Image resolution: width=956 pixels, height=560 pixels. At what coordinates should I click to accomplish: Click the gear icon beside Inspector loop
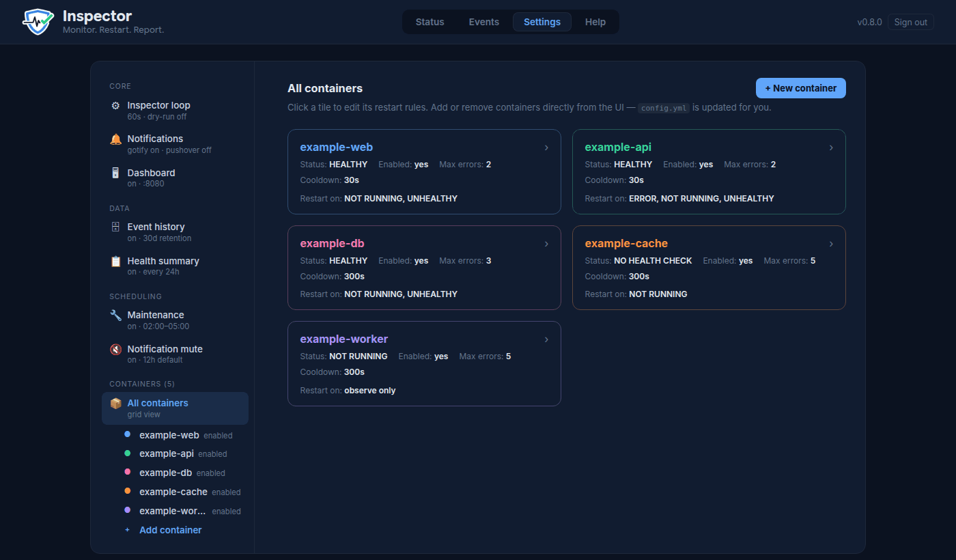[115, 106]
